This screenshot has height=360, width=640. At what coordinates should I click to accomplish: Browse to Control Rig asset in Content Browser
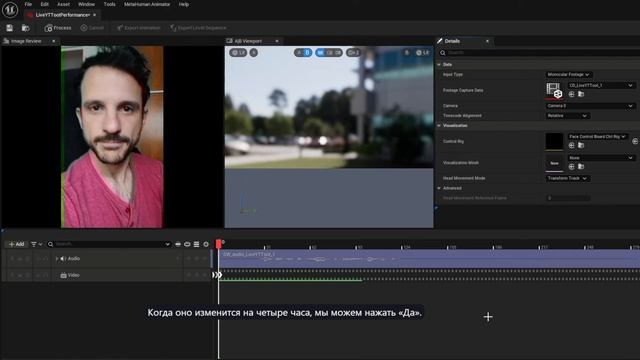581,145
